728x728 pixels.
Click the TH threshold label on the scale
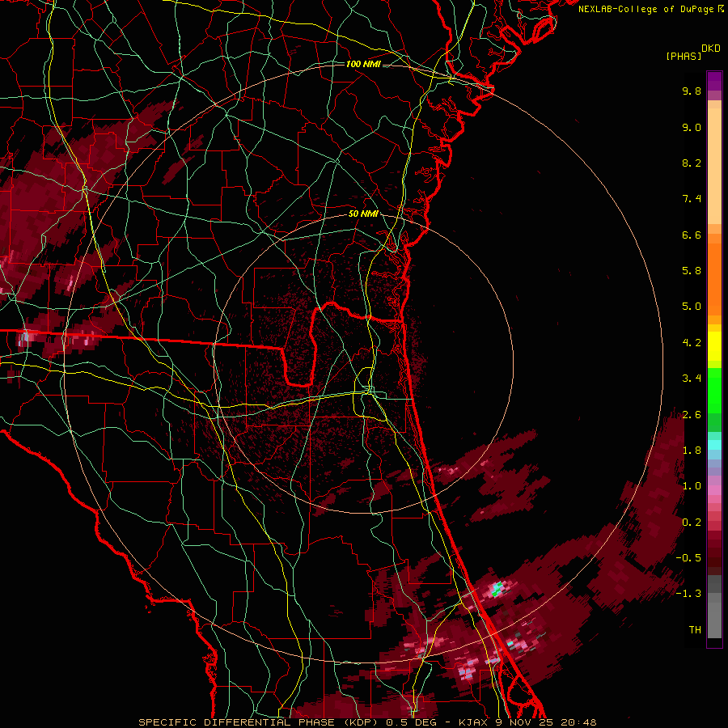tap(695, 630)
